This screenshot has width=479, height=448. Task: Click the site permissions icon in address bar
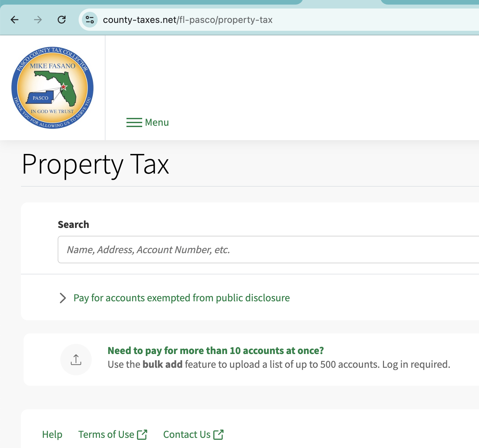[89, 20]
